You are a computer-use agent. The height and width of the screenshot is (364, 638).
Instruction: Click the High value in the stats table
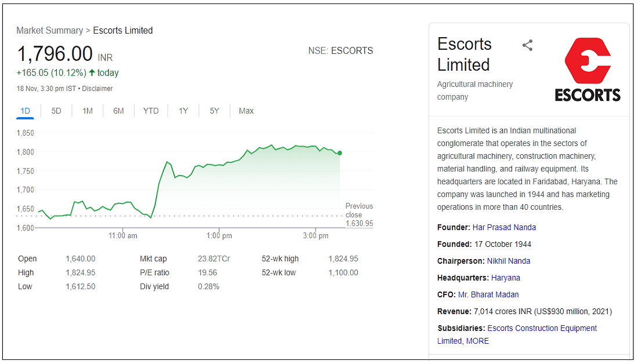[81, 272]
